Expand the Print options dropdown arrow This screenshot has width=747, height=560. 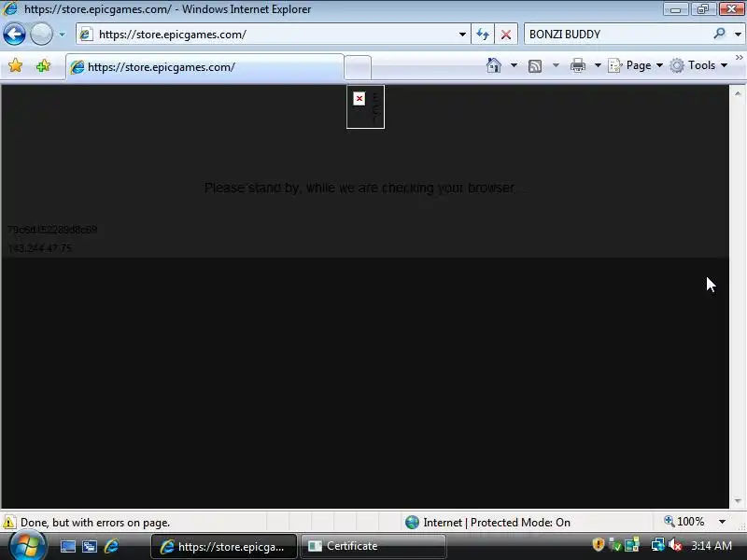(x=598, y=65)
